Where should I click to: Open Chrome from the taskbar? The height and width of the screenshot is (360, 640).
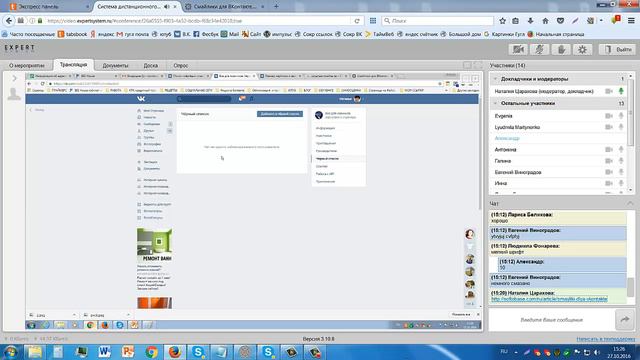click(151, 351)
